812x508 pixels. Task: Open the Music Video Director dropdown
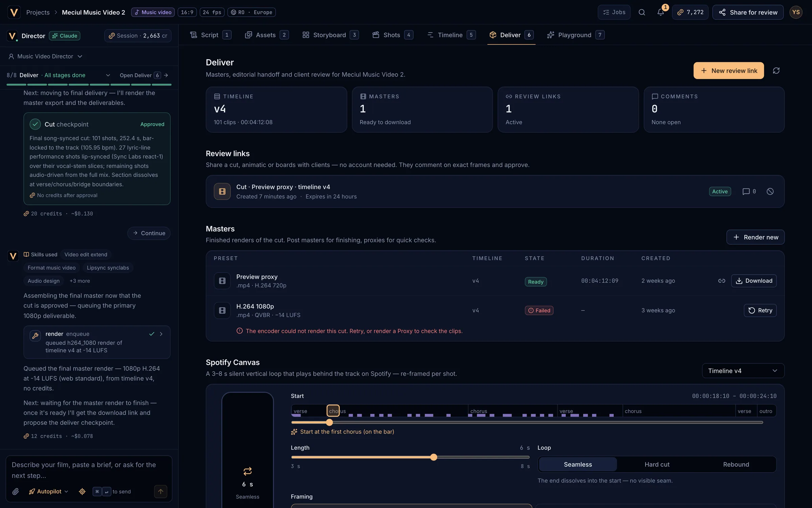click(45, 56)
